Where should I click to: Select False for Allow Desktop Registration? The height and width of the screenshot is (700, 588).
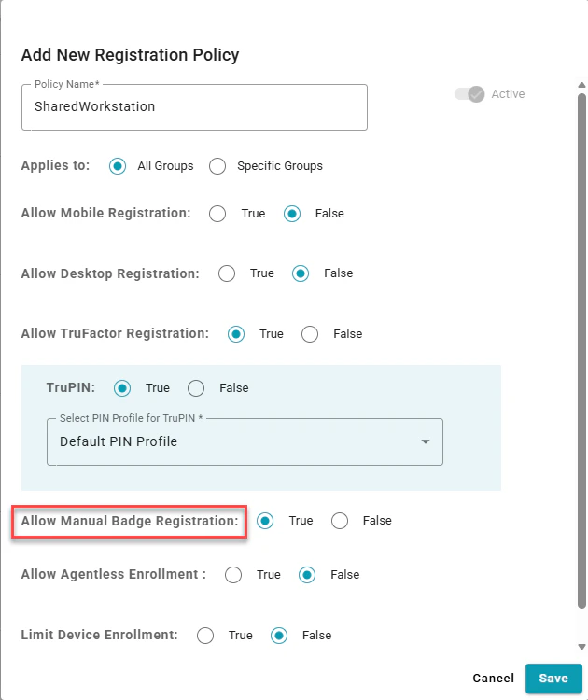tap(301, 273)
